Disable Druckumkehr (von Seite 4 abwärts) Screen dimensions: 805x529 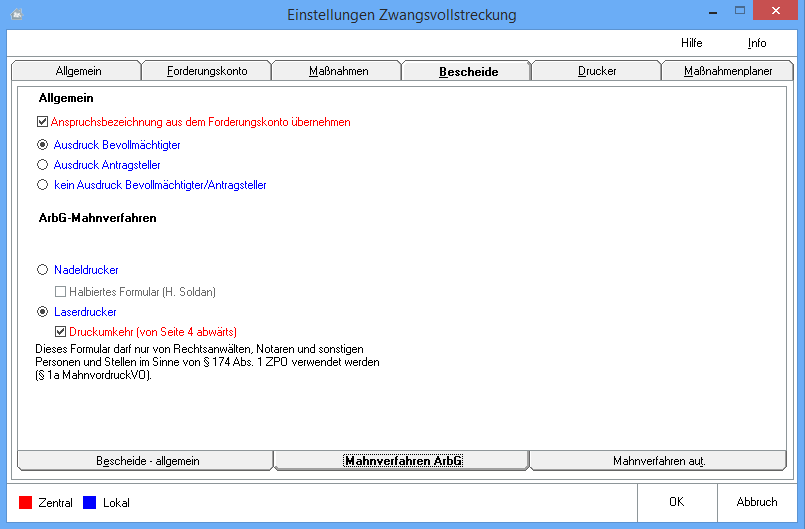click(61, 332)
